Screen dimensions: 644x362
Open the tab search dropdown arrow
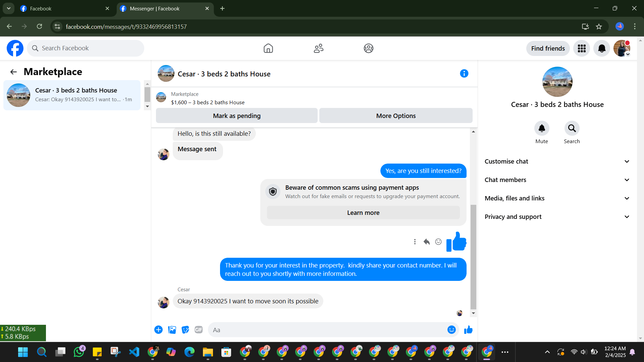tap(9, 8)
